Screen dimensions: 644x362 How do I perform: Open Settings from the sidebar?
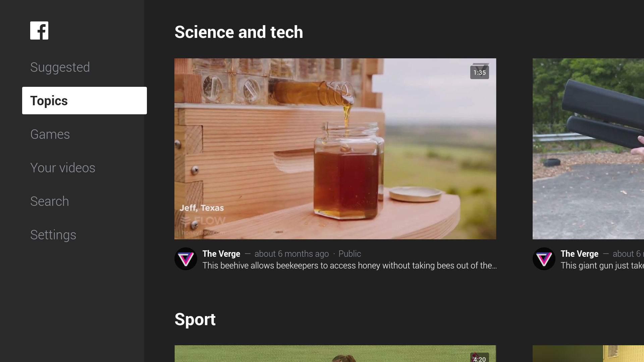pyautogui.click(x=53, y=235)
